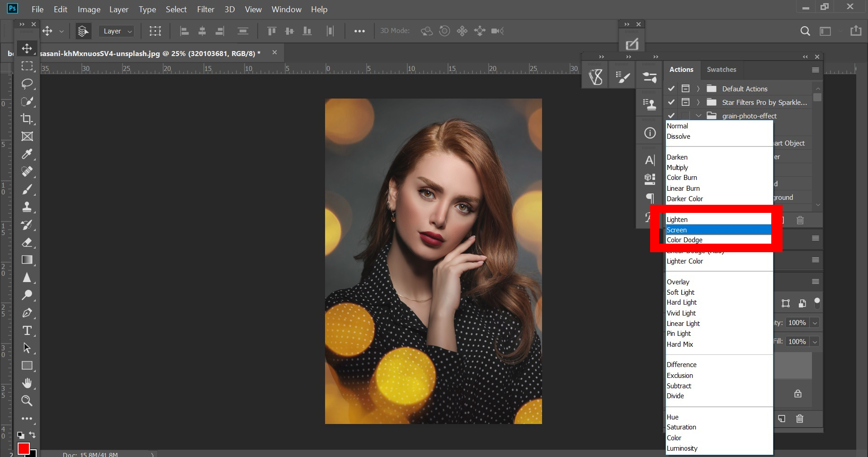
Task: Open the Share image icon
Action: point(856,31)
